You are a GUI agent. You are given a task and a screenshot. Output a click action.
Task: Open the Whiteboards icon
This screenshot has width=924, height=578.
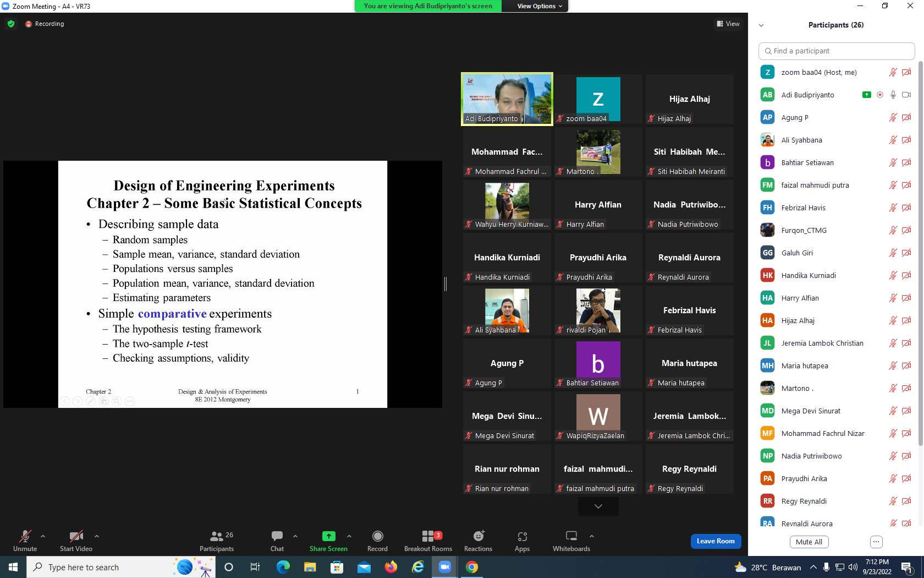[x=571, y=536]
